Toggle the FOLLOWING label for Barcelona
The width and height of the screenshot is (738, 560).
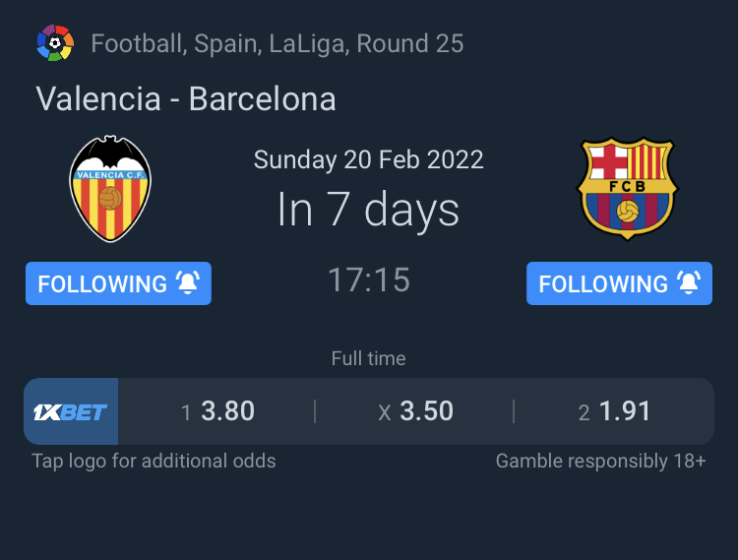(x=603, y=284)
